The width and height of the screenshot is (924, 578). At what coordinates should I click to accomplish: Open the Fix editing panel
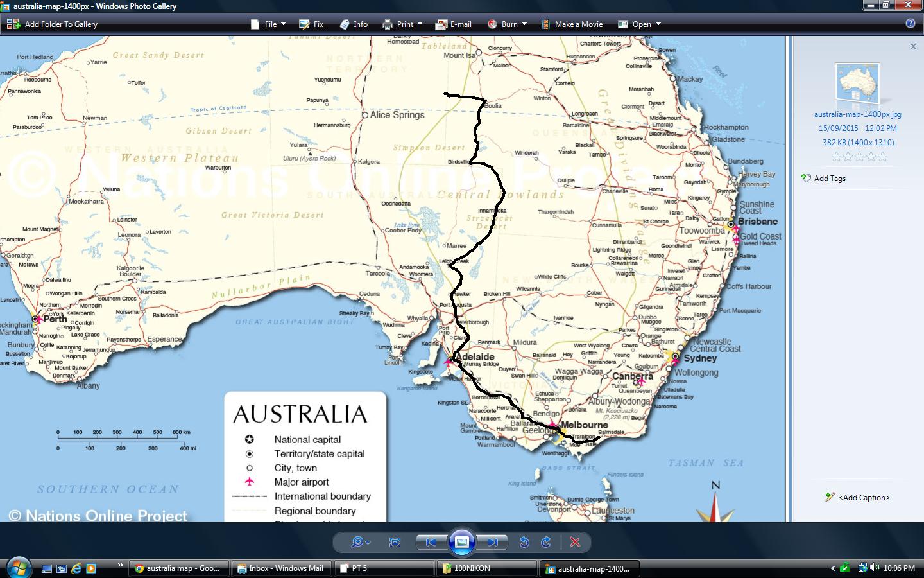pyautogui.click(x=312, y=24)
